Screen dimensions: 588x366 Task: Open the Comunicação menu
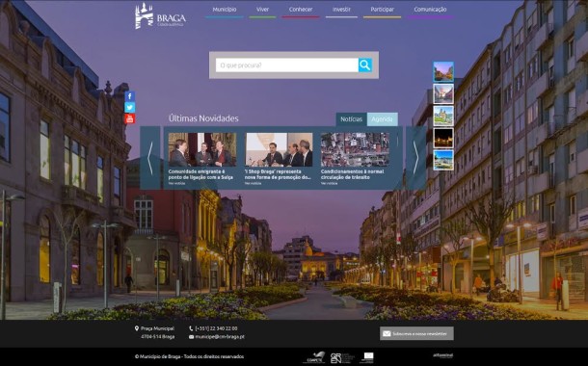point(430,10)
